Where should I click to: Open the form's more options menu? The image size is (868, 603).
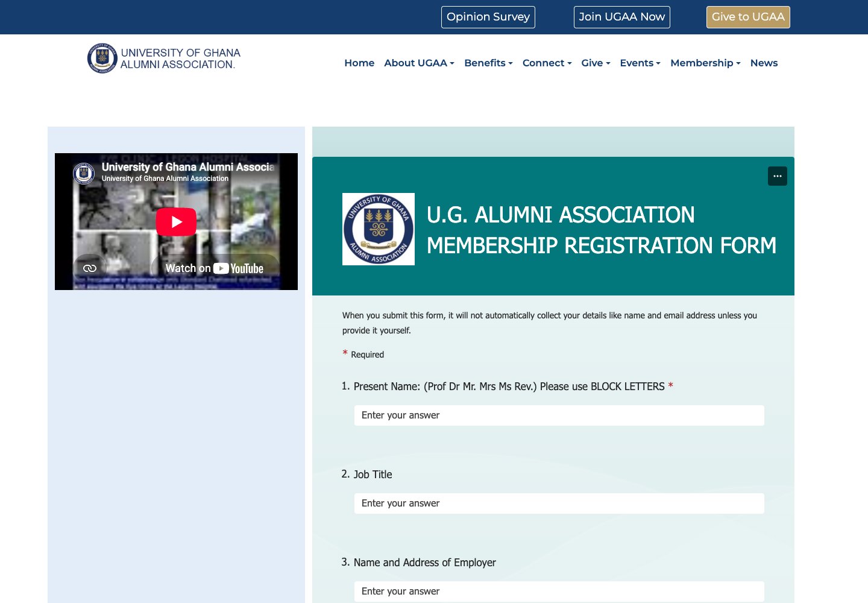(x=778, y=176)
